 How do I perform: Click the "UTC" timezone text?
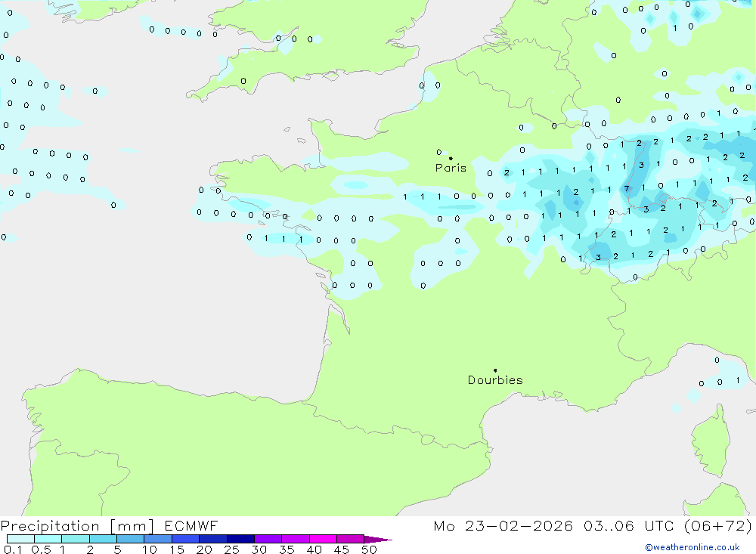tap(659, 525)
